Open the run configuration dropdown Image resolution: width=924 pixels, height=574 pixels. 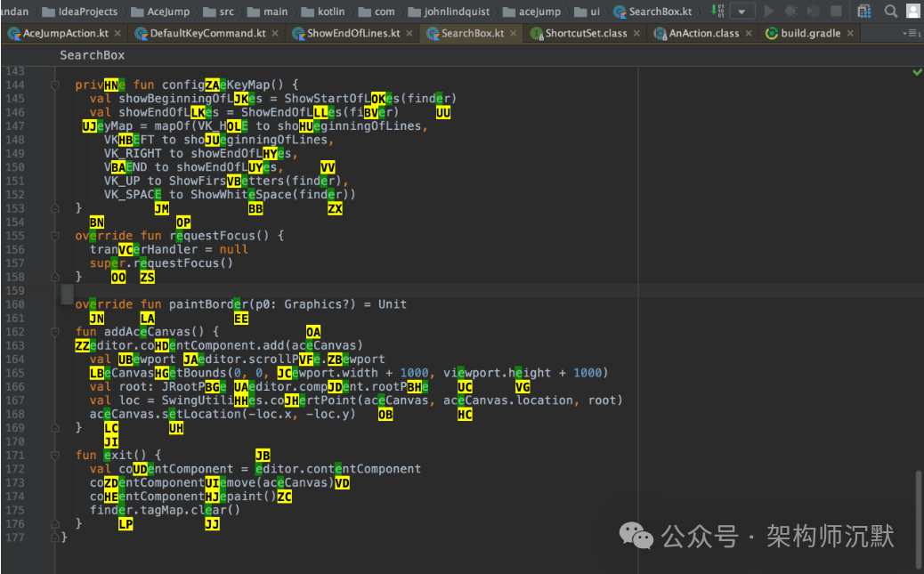click(x=742, y=12)
